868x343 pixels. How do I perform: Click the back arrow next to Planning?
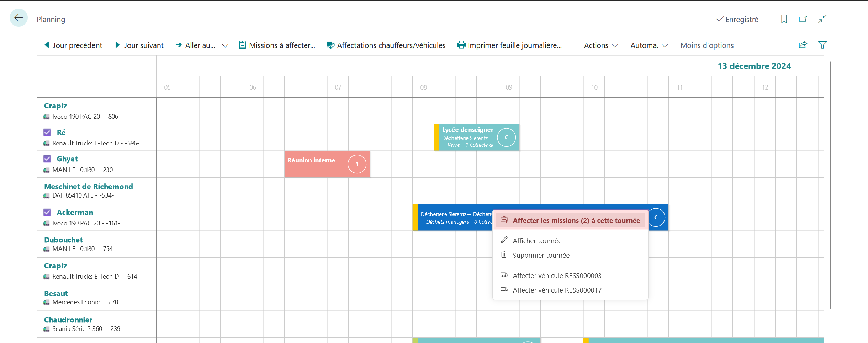(18, 18)
